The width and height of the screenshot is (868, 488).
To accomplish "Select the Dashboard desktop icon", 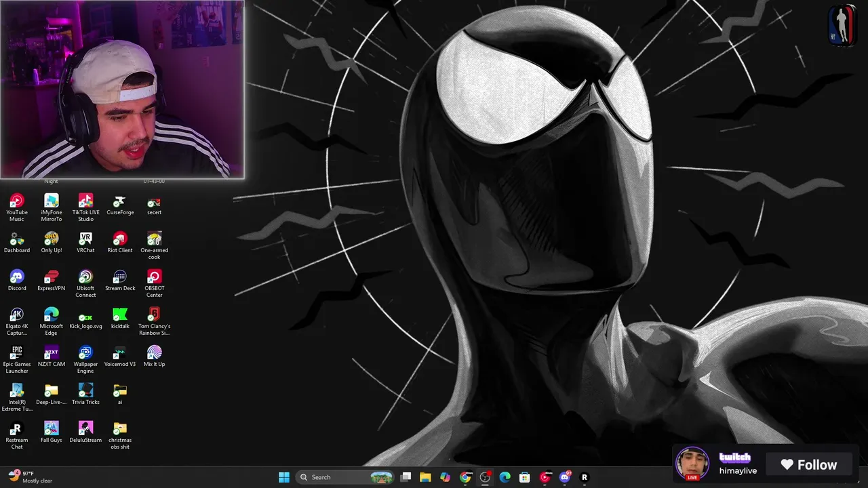I will click(x=17, y=243).
